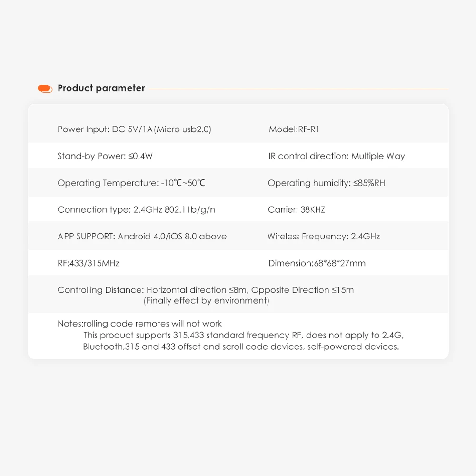Click the Stand-by Power ≤0.4W row

105,156
